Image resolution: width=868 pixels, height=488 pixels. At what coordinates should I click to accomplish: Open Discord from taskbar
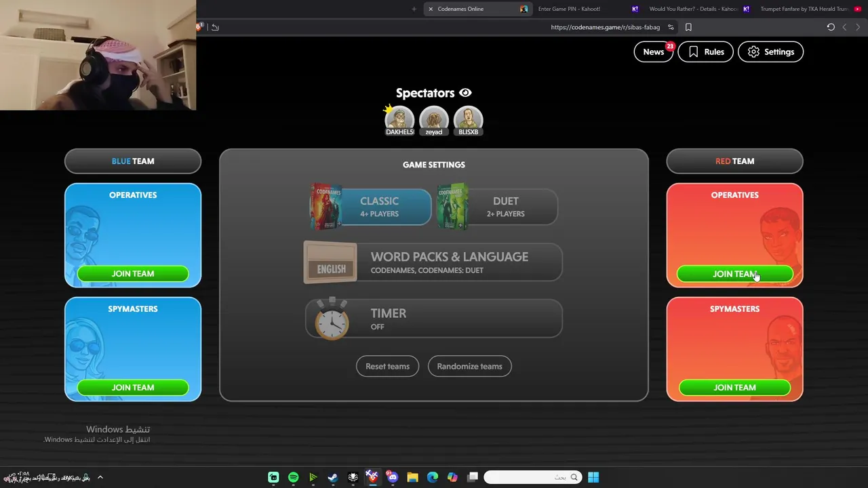pyautogui.click(x=392, y=477)
